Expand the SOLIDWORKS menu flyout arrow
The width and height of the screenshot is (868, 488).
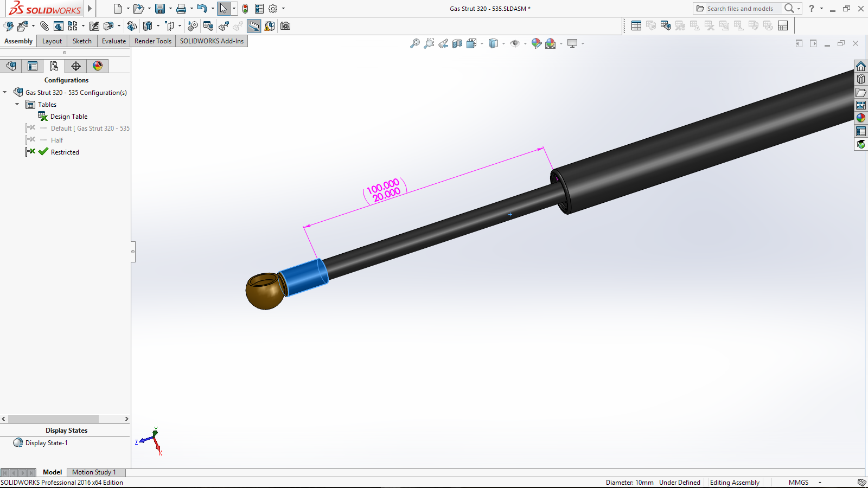click(x=90, y=9)
